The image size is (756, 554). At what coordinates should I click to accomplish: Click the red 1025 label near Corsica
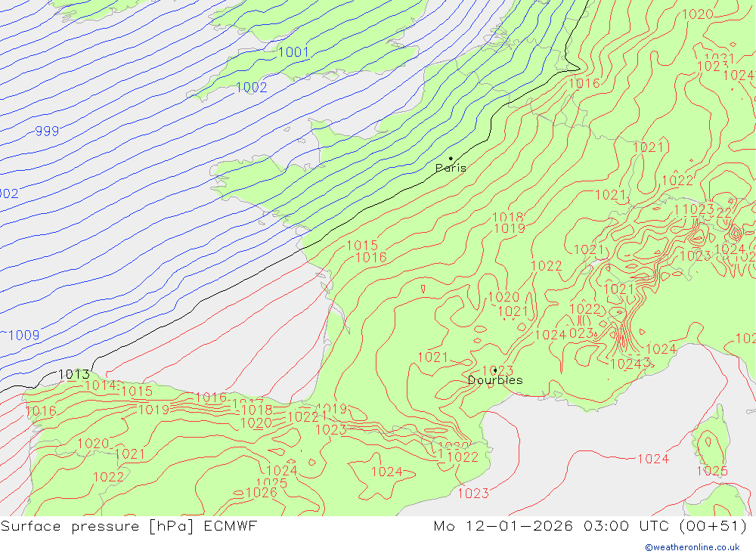[712, 471]
